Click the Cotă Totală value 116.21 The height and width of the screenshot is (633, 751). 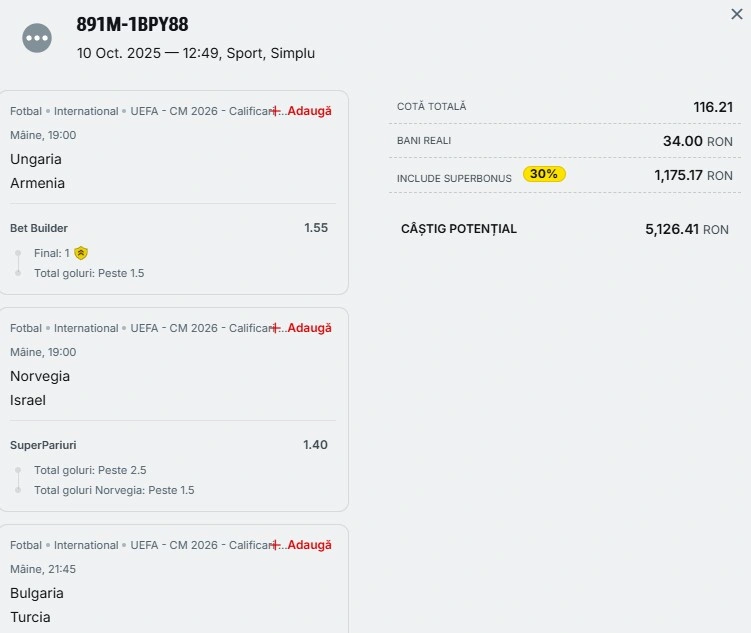(x=713, y=107)
